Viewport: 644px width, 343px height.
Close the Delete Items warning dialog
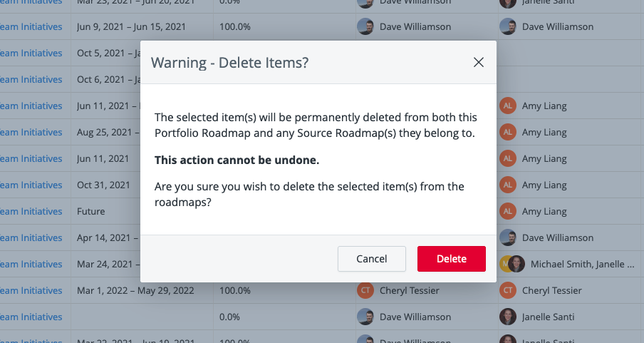[x=479, y=63]
